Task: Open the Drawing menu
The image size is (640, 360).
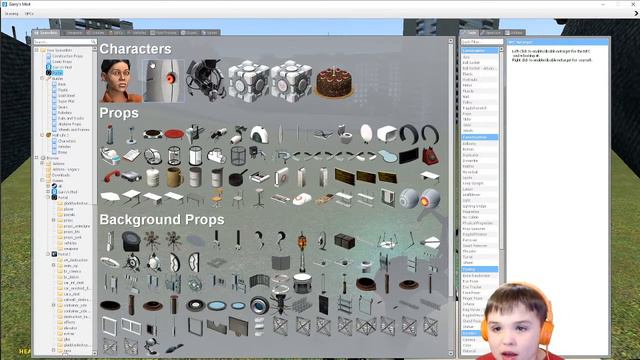Action: [11, 14]
